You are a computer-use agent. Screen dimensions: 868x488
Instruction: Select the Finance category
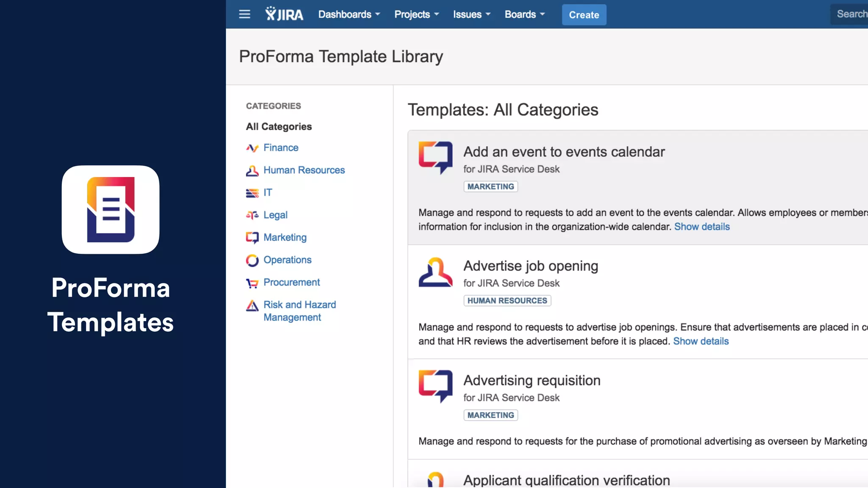pos(281,147)
